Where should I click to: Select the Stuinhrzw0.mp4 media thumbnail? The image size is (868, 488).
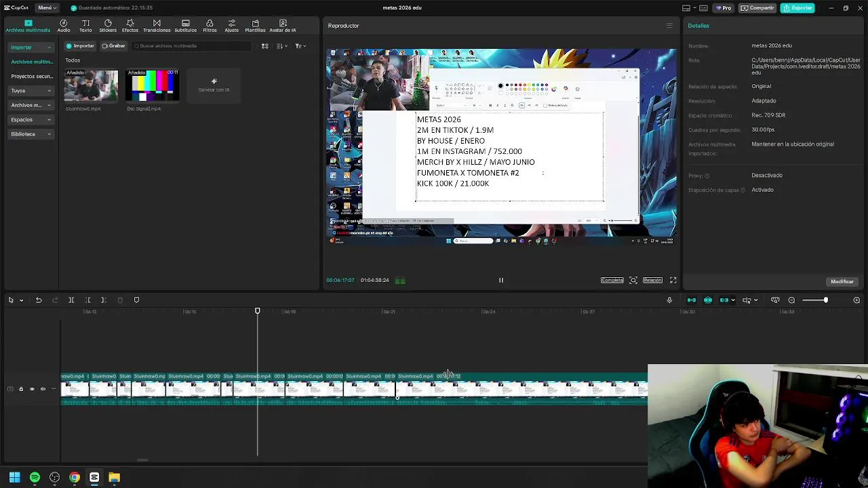91,85
